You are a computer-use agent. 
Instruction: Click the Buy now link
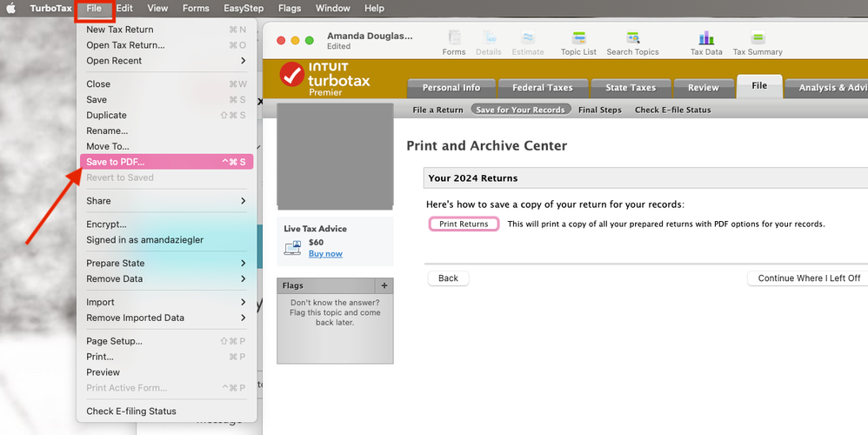point(325,253)
